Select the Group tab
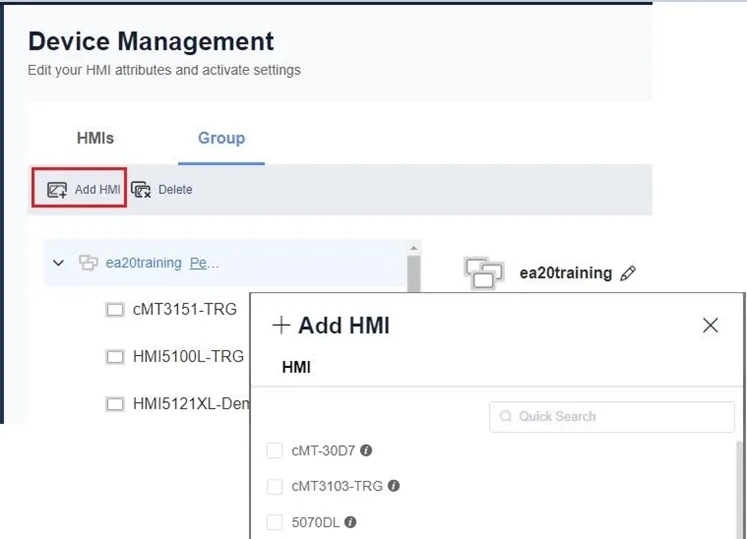This screenshot has height=539, width=747. pyautogui.click(x=222, y=138)
